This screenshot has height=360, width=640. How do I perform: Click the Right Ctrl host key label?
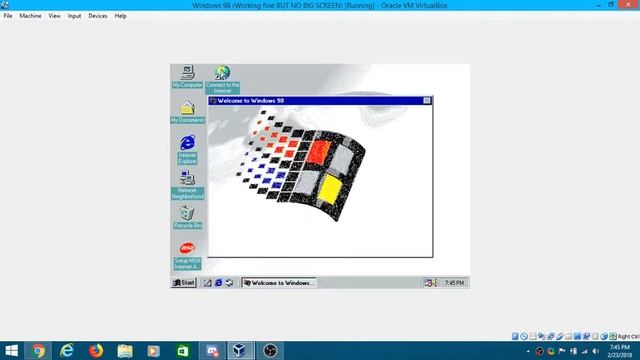point(629,337)
